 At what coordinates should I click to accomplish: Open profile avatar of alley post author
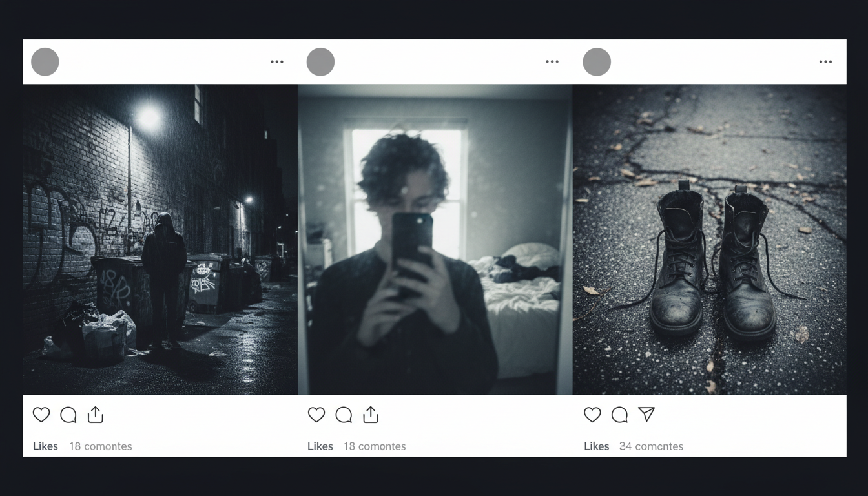tap(45, 62)
